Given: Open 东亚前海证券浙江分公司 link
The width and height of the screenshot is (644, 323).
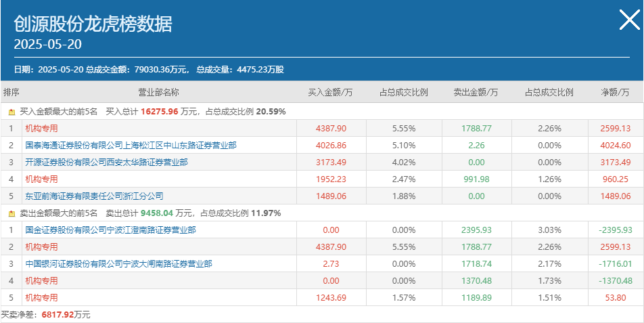Looking at the screenshot, I should [x=94, y=196].
